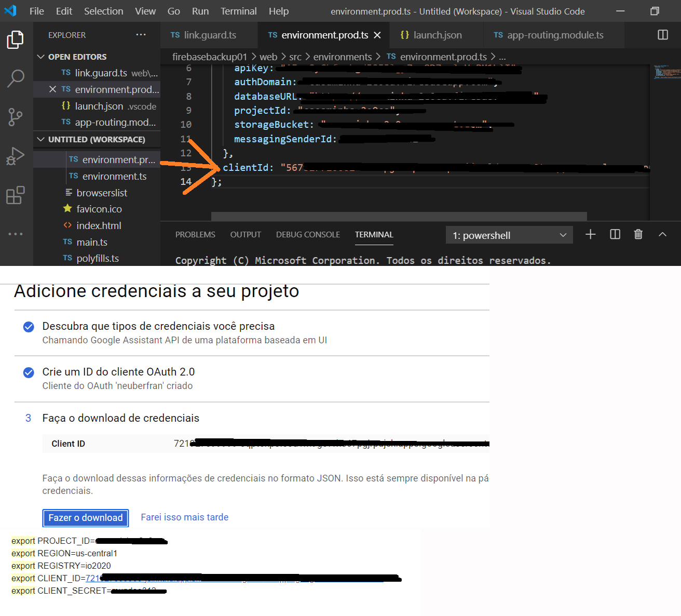Image resolution: width=681 pixels, height=616 pixels.
Task: Open the Go menu
Action: (x=174, y=11)
